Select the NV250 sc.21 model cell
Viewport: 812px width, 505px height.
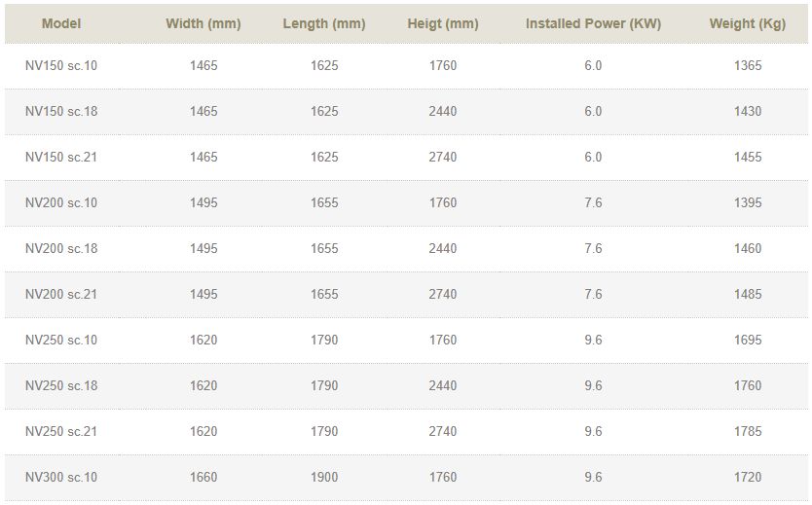tap(61, 432)
